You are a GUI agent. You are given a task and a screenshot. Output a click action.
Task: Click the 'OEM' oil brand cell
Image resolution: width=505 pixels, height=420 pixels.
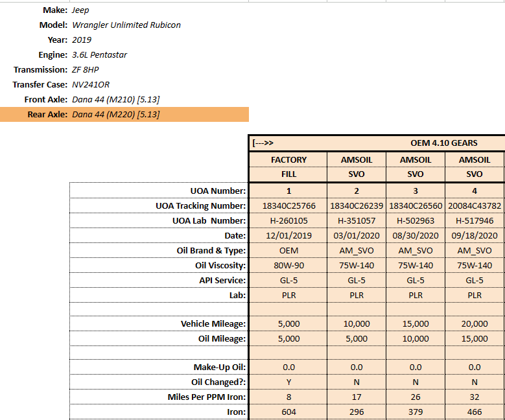coord(288,251)
